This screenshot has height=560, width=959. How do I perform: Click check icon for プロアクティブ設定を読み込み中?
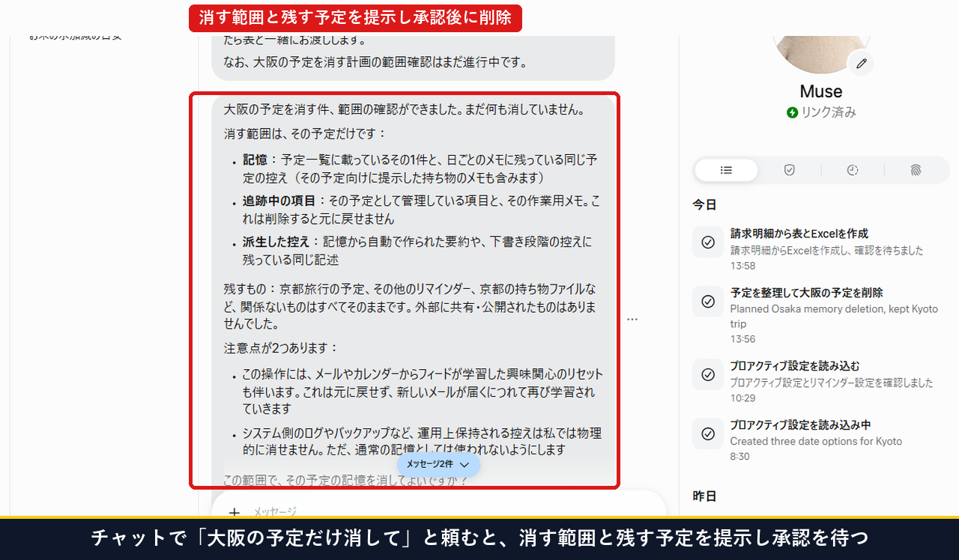point(708,433)
